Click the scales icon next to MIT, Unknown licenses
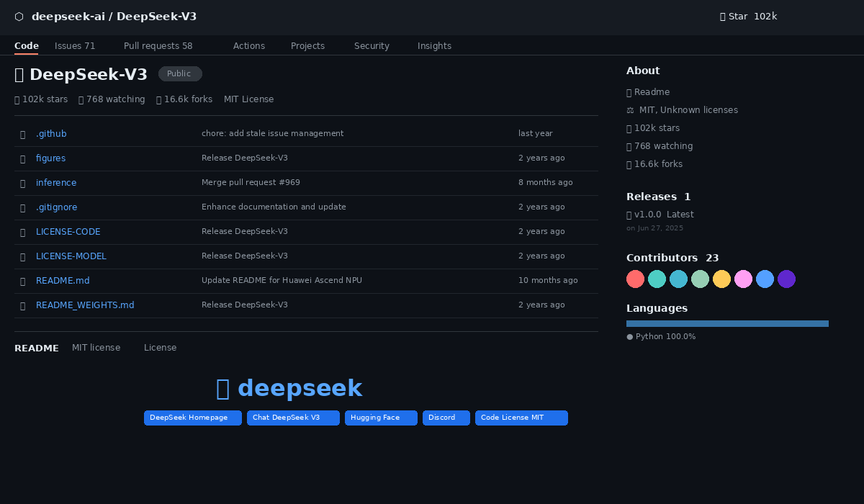 tap(629, 109)
